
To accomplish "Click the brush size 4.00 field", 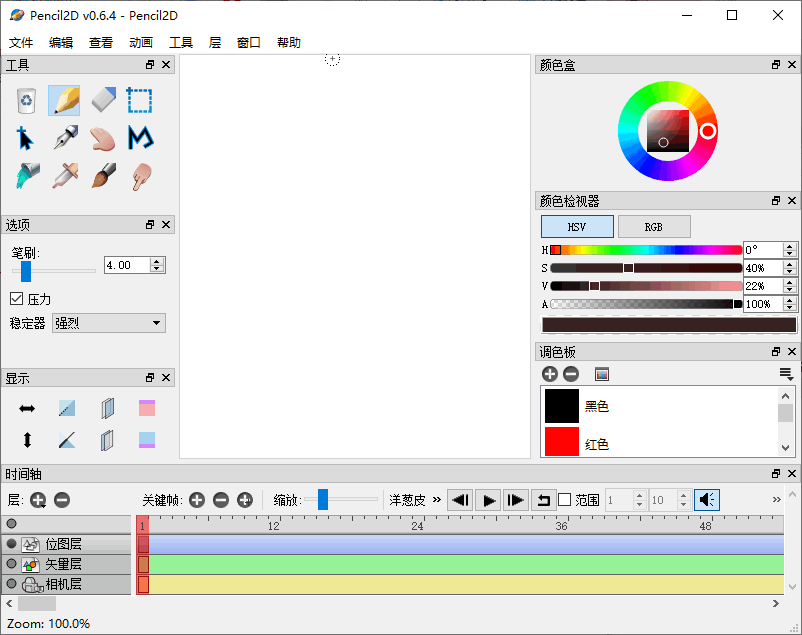I will [127, 265].
